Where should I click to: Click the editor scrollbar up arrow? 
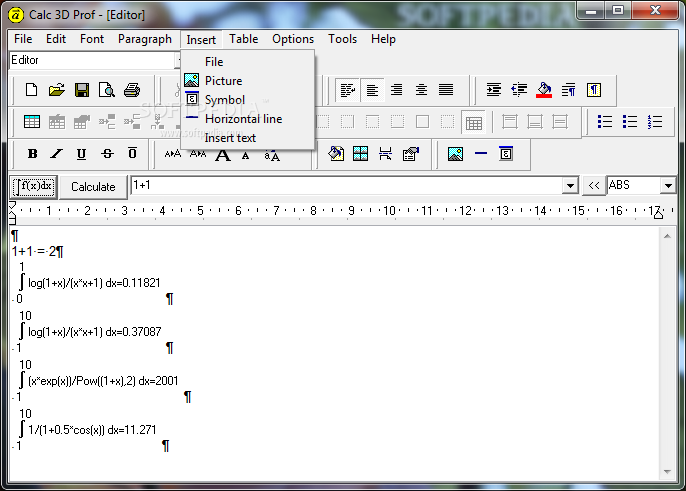point(667,236)
